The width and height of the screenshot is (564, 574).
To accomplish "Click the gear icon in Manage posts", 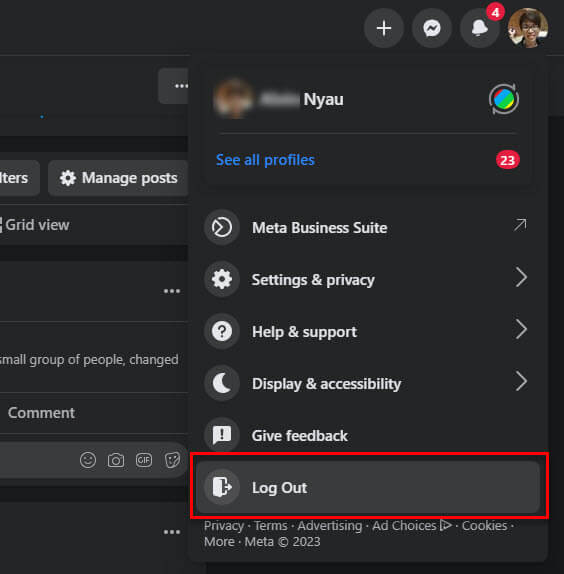I will (68, 178).
